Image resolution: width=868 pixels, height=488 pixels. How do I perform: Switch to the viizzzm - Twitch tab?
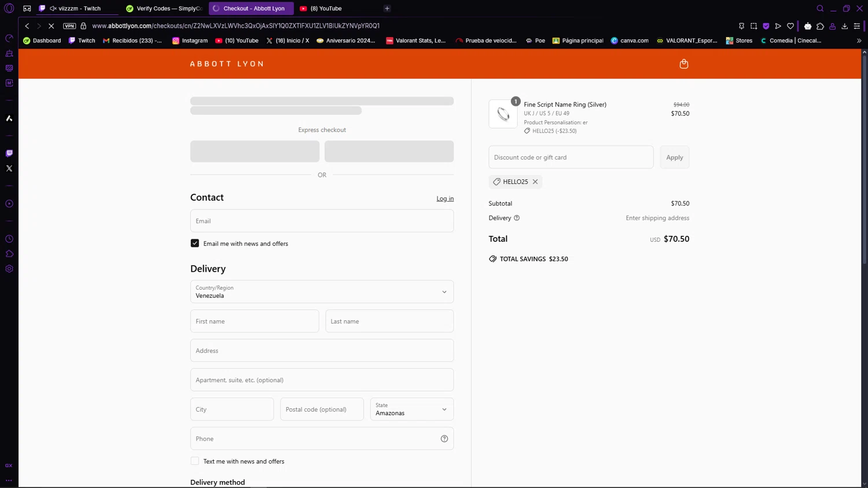coord(78,9)
